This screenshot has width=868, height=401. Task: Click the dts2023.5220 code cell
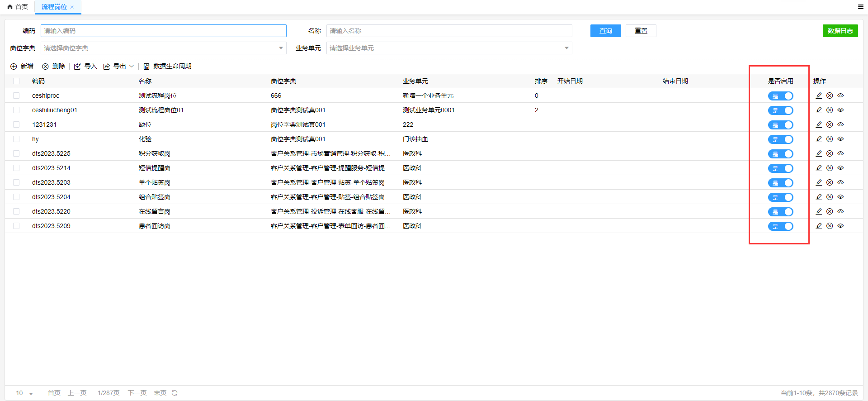click(x=51, y=211)
